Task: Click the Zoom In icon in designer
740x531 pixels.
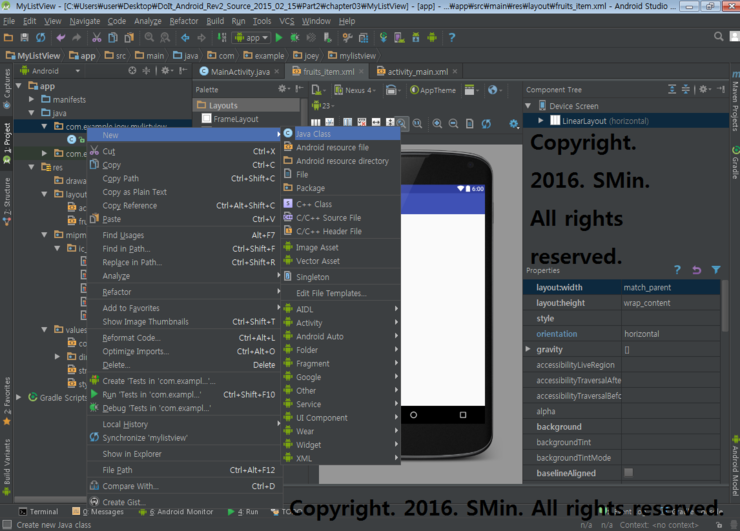Action: coord(437,123)
